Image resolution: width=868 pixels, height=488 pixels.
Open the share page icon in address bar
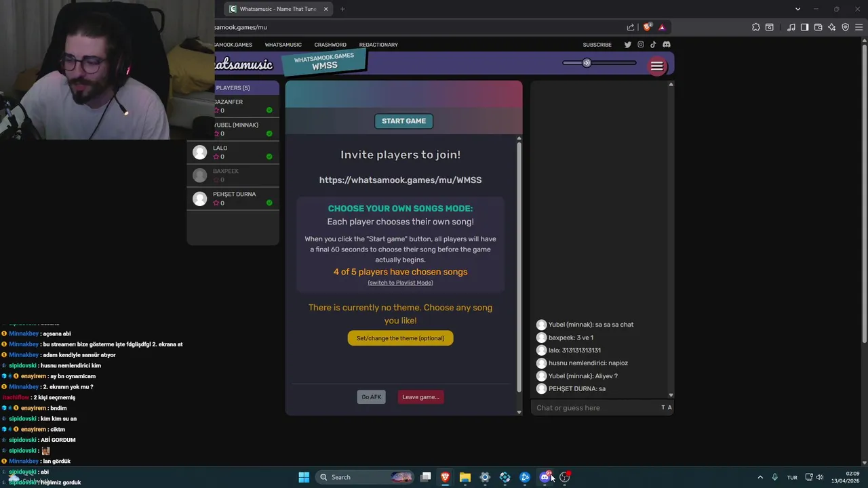coord(631,27)
